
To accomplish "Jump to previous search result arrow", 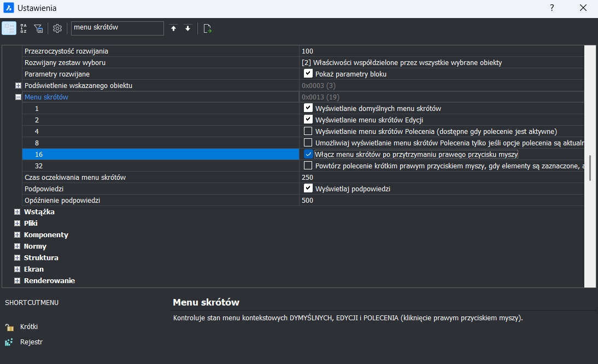I will click(174, 28).
